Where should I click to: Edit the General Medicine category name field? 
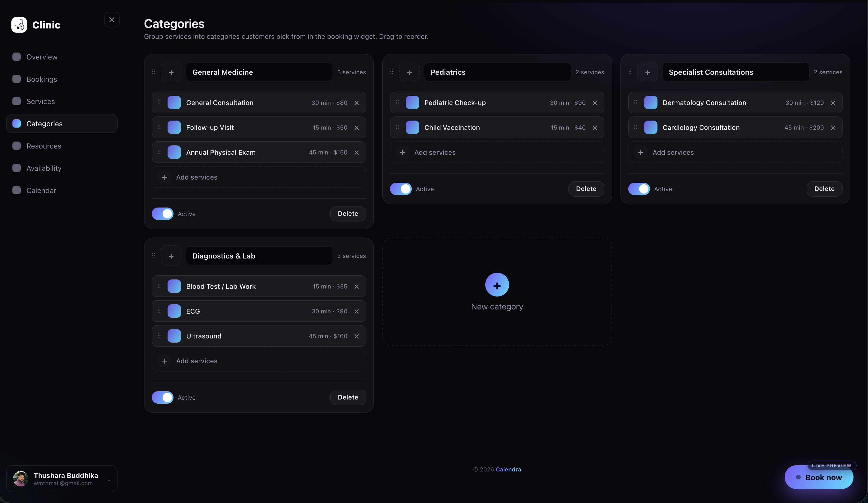(x=259, y=72)
